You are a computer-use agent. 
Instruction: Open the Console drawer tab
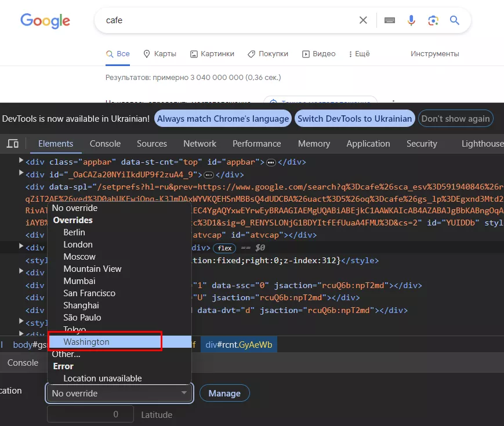coord(23,363)
